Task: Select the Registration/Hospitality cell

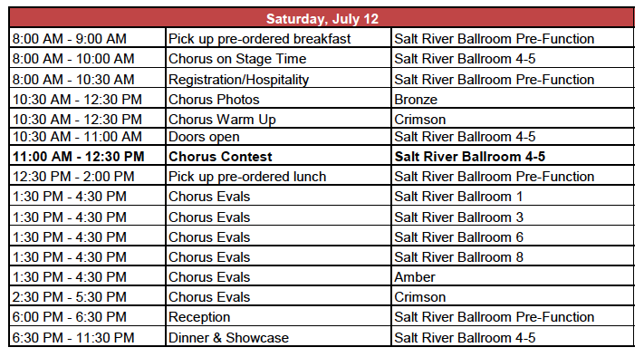Action: click(278, 79)
